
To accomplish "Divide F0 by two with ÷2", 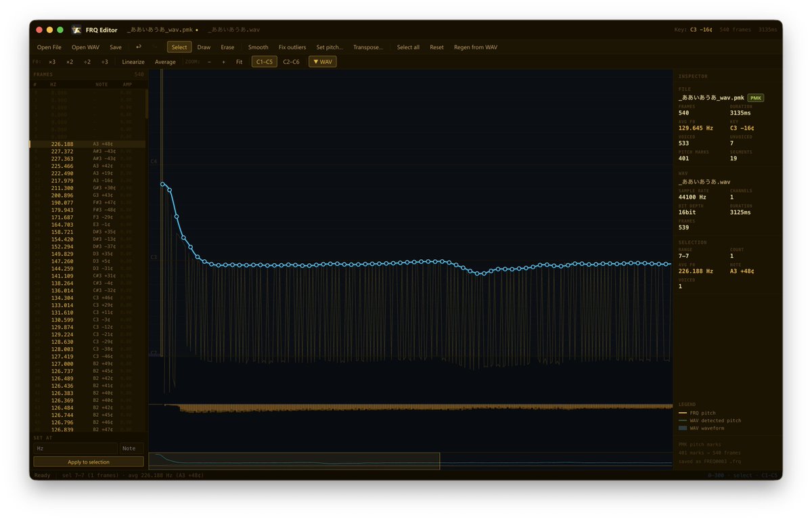I will pyautogui.click(x=87, y=62).
